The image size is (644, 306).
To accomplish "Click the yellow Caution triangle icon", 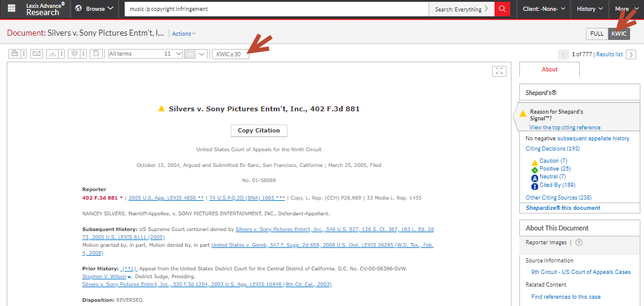I will point(535,162).
